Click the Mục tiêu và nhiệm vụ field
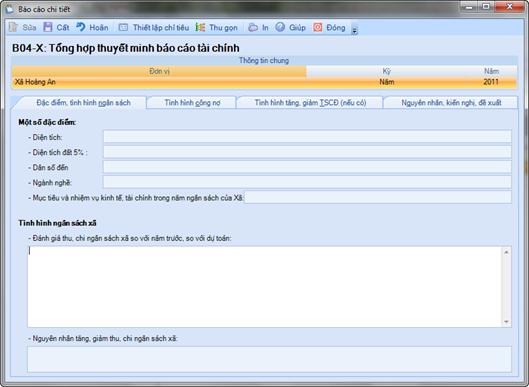 [x=378, y=197]
